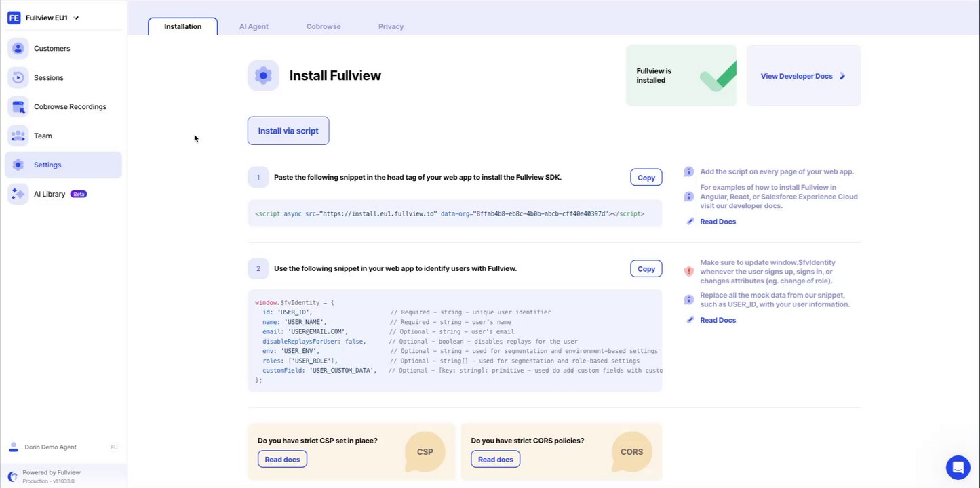
Task: Click the EU region badge
Action: (114, 447)
